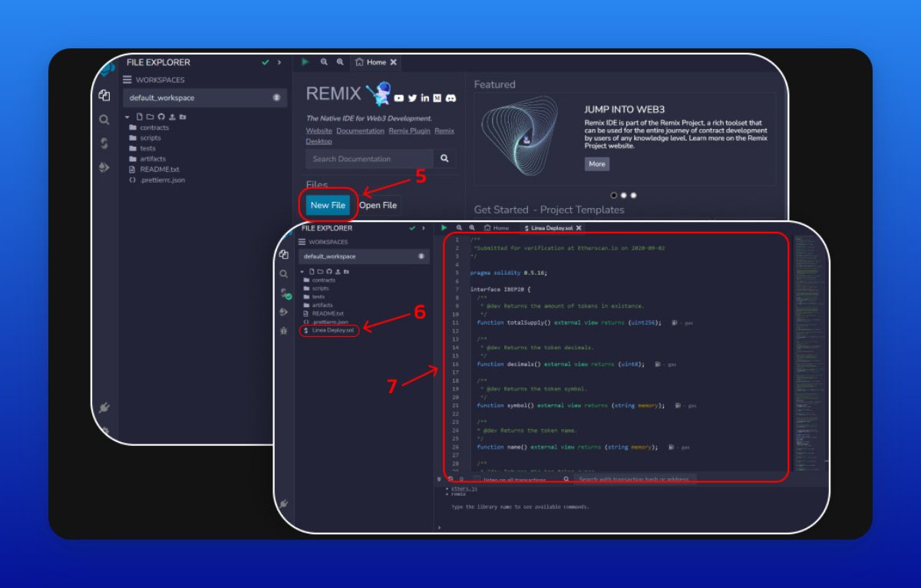Click the New File button
This screenshot has height=588, width=921.
(327, 205)
